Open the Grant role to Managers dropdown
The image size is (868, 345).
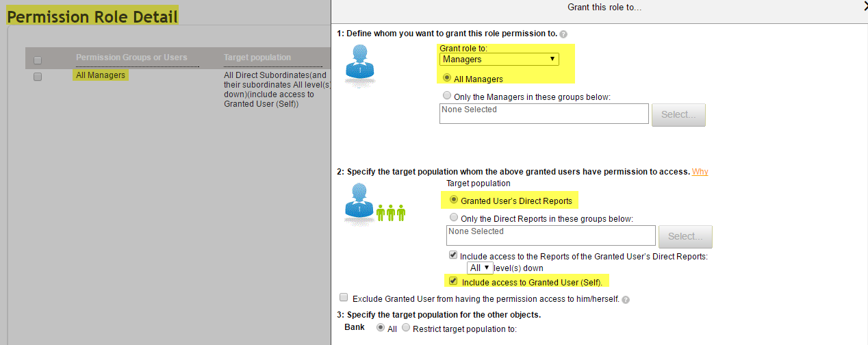pyautogui.click(x=499, y=60)
